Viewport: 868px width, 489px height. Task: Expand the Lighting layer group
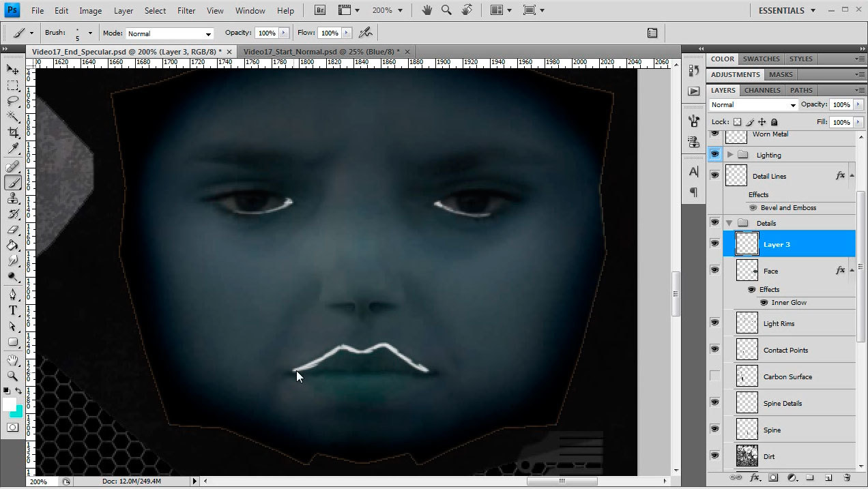pyautogui.click(x=730, y=155)
